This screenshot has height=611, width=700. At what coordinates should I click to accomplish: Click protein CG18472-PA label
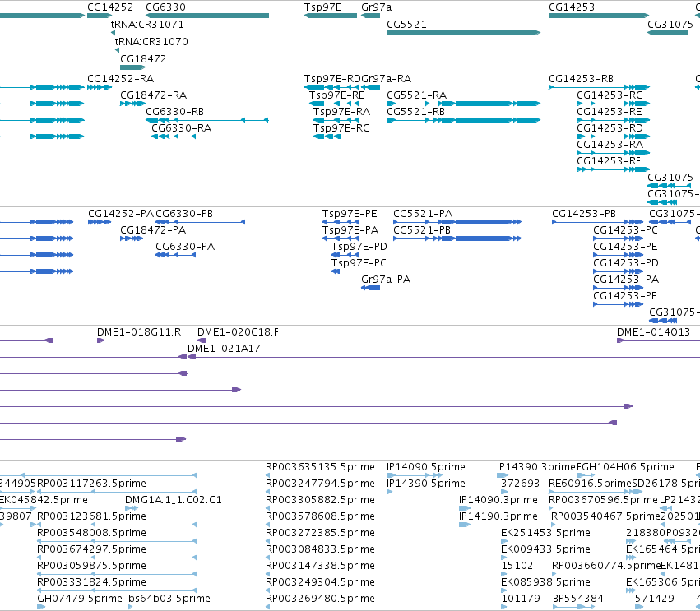[x=153, y=230]
